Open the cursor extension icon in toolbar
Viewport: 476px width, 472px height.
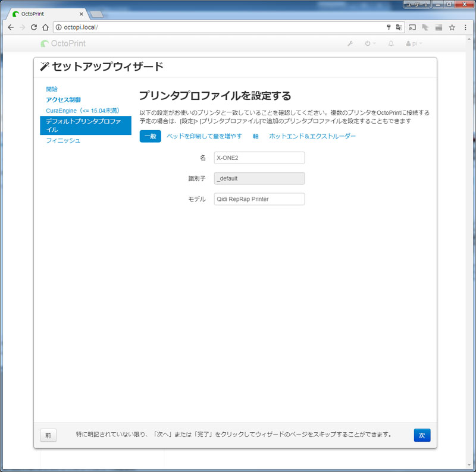tap(425, 27)
